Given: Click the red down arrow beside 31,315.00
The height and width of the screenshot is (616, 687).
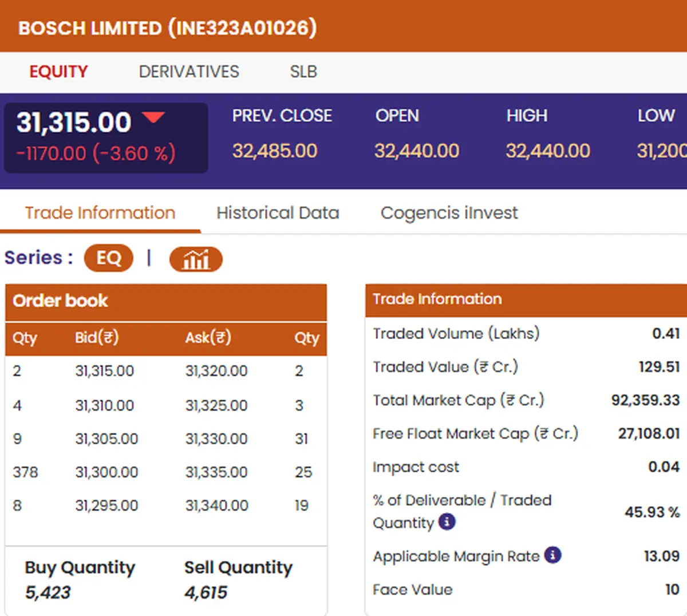Looking at the screenshot, I should [153, 117].
